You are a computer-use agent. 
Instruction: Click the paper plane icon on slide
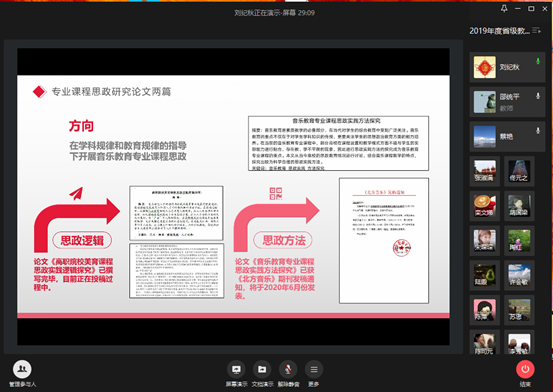click(76, 193)
